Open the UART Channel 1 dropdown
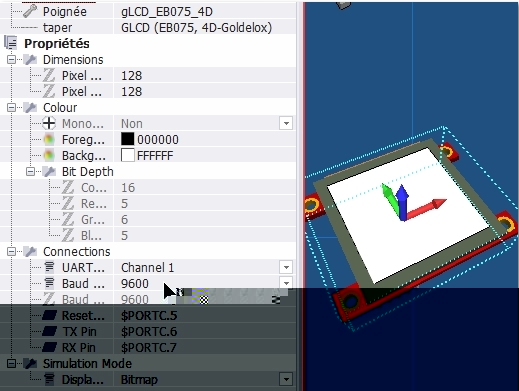Image resolution: width=519 pixels, height=391 pixels. (x=286, y=267)
